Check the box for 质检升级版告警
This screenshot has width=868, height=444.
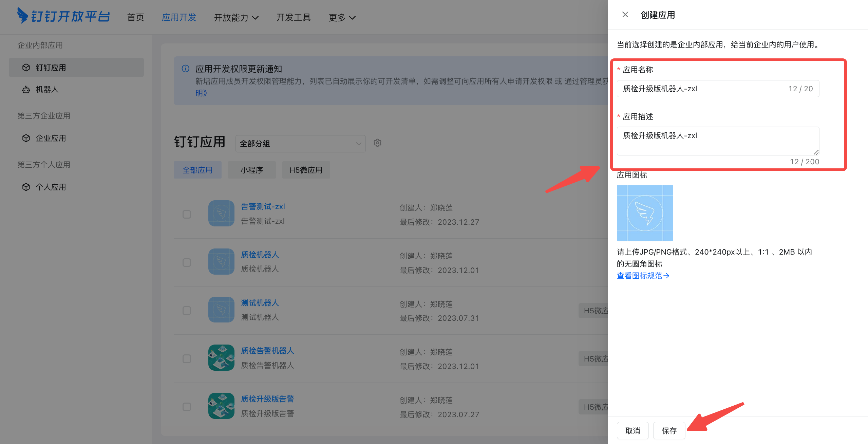coord(187,407)
